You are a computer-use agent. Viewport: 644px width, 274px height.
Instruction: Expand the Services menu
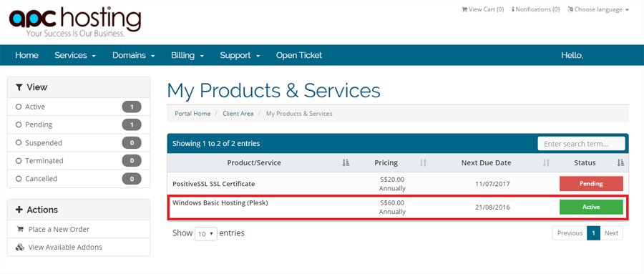[x=75, y=55]
